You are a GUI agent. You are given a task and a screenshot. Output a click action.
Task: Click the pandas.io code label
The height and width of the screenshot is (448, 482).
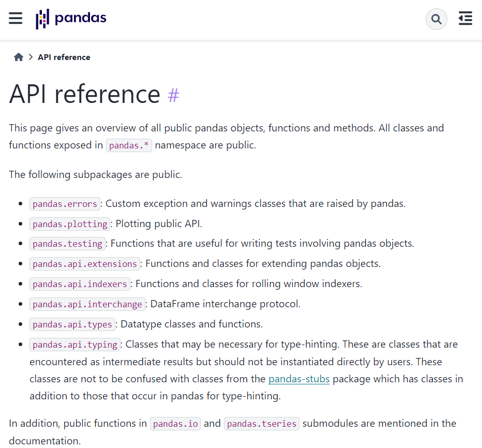175,424
